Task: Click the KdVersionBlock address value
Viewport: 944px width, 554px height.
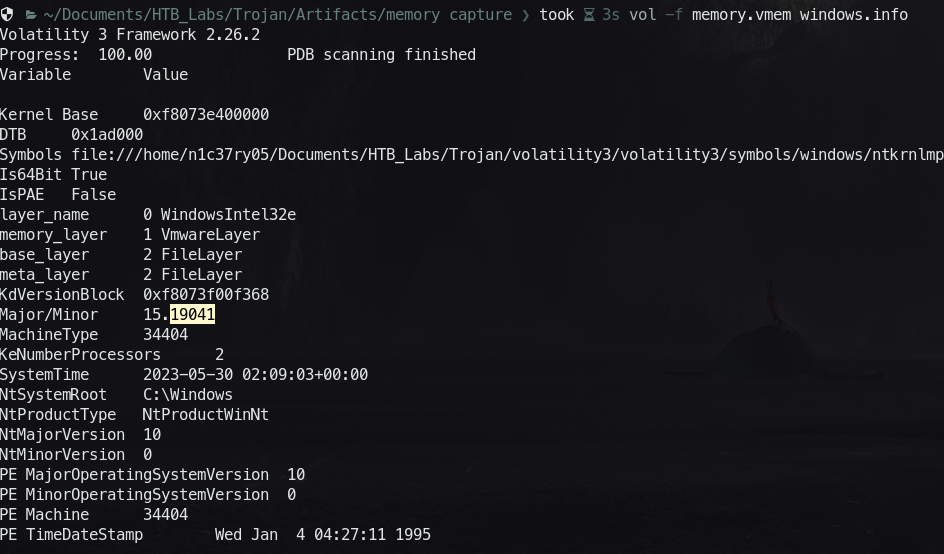Action: pos(206,295)
